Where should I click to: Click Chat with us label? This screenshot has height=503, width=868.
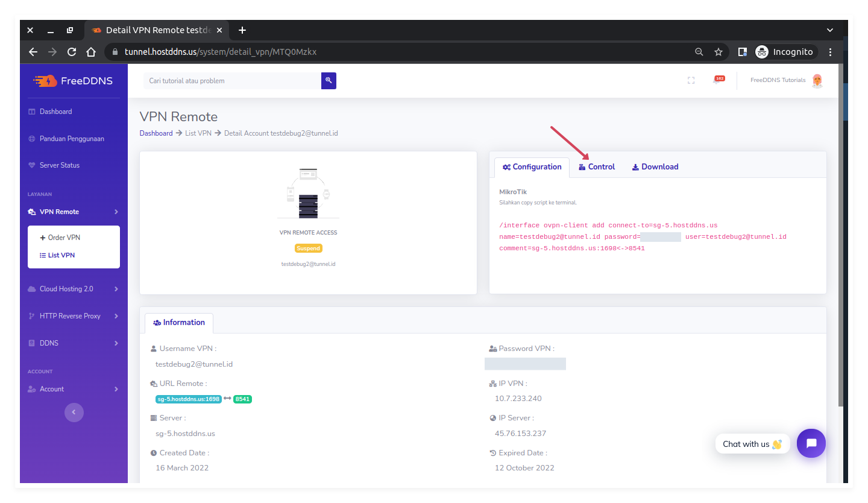752,444
